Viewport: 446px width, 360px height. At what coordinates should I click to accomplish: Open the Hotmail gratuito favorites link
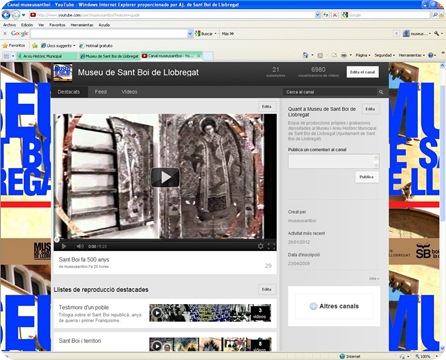pyautogui.click(x=96, y=46)
